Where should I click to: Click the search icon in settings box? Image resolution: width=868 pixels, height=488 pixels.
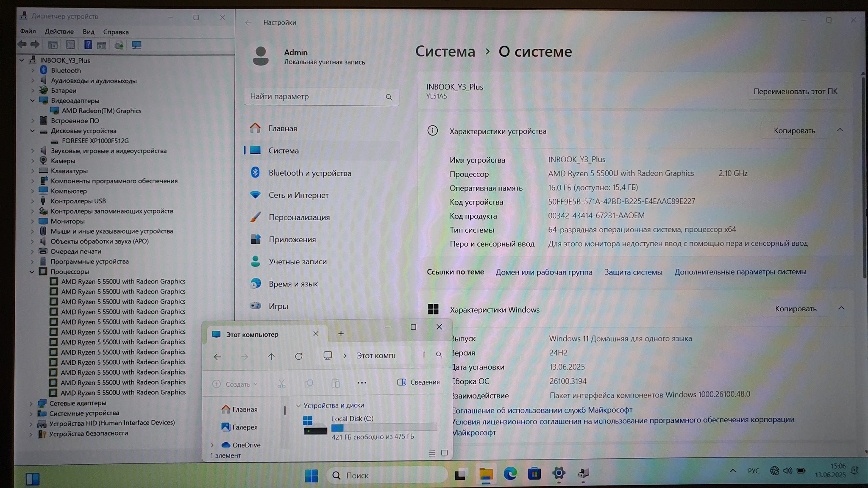click(389, 97)
